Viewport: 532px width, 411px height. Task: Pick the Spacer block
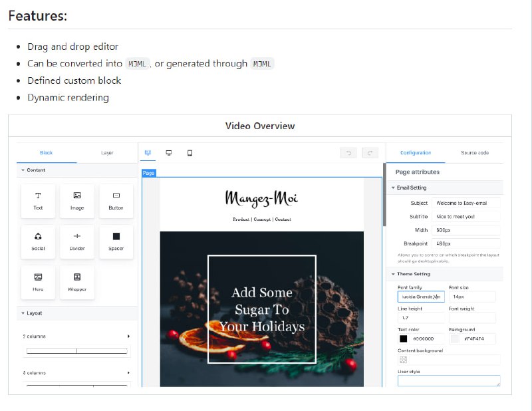116,241
